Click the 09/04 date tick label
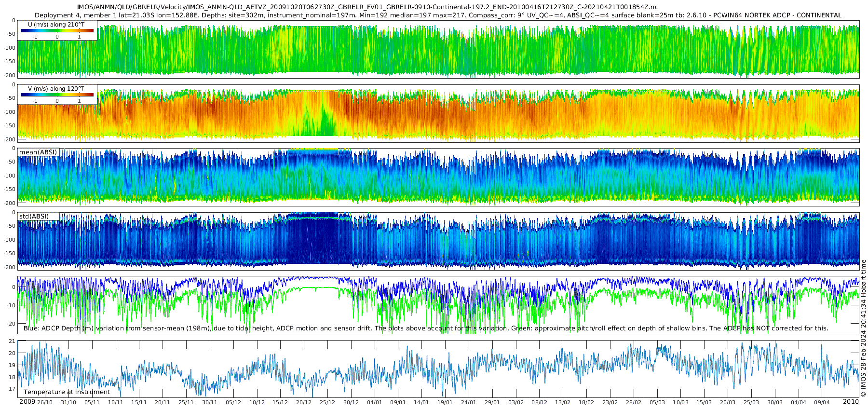This screenshot has width=868, height=410. pyautogui.click(x=822, y=402)
